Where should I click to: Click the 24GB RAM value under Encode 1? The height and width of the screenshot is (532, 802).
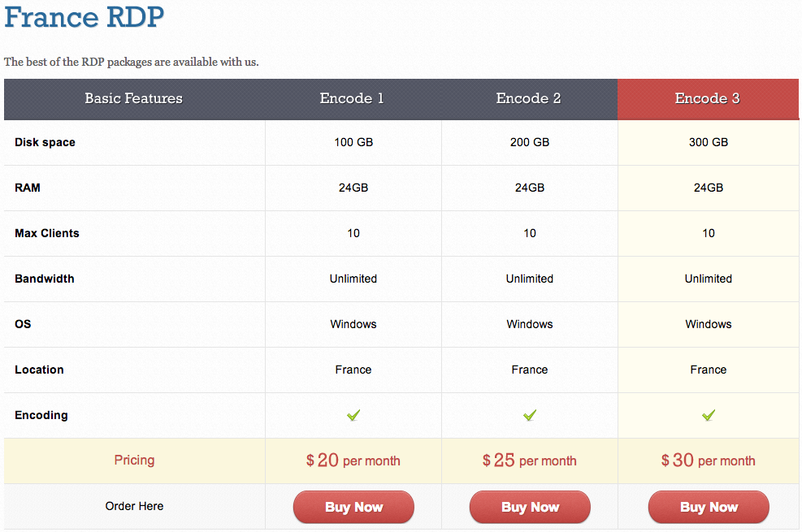pos(353,188)
